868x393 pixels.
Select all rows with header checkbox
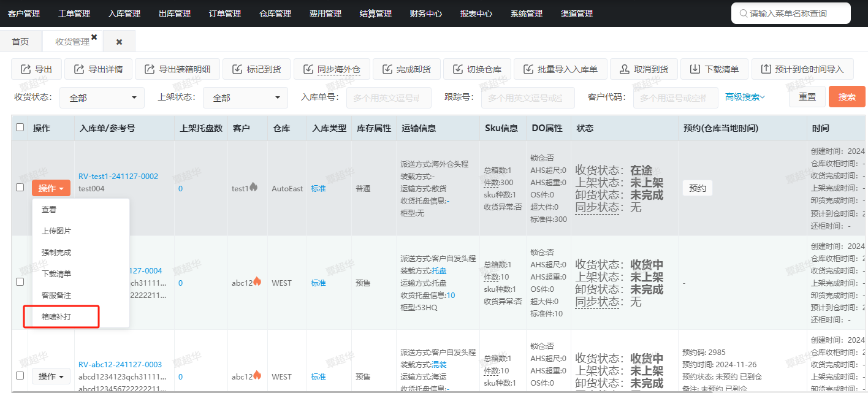(20, 128)
